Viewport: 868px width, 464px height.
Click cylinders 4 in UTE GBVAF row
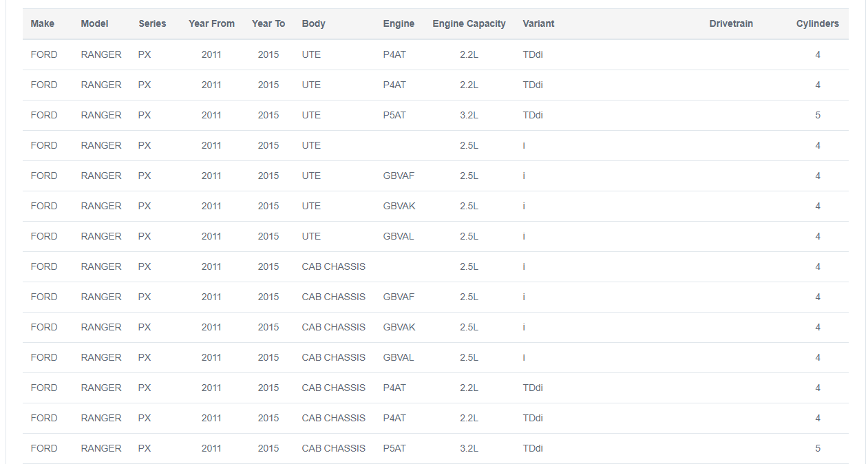pyautogui.click(x=818, y=176)
